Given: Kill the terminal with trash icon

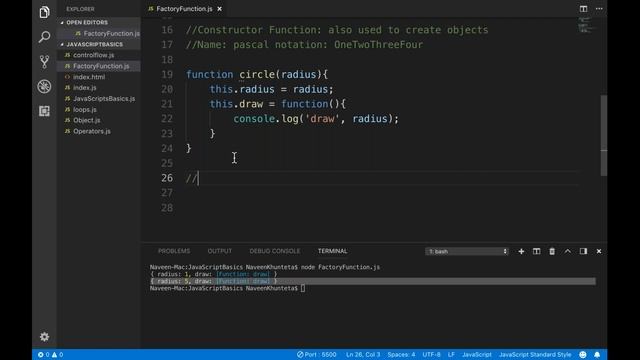Looking at the screenshot, I should tap(552, 251).
